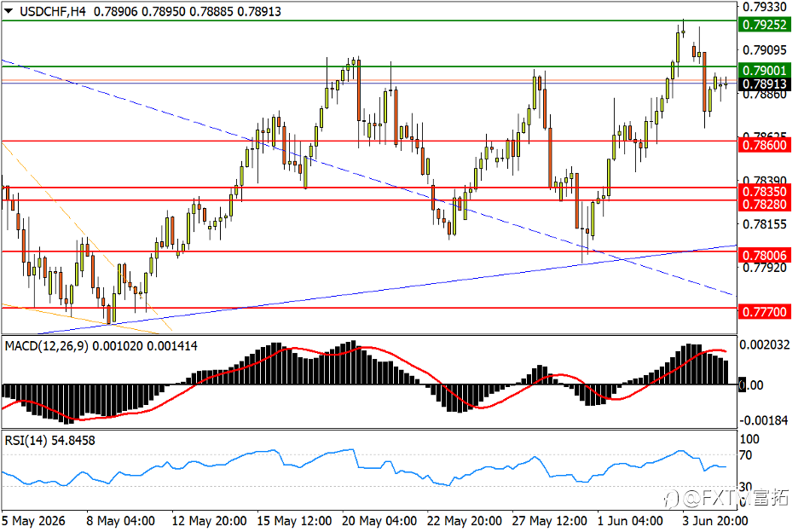The height and width of the screenshot is (532, 798).
Task: Click the red 0.78350 level label
Action: pyautogui.click(x=765, y=192)
